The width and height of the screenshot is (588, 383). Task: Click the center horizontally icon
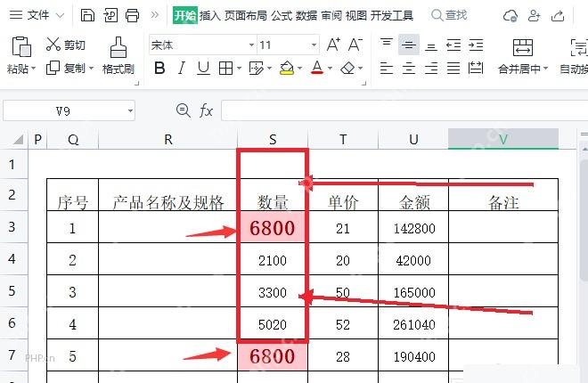click(408, 69)
